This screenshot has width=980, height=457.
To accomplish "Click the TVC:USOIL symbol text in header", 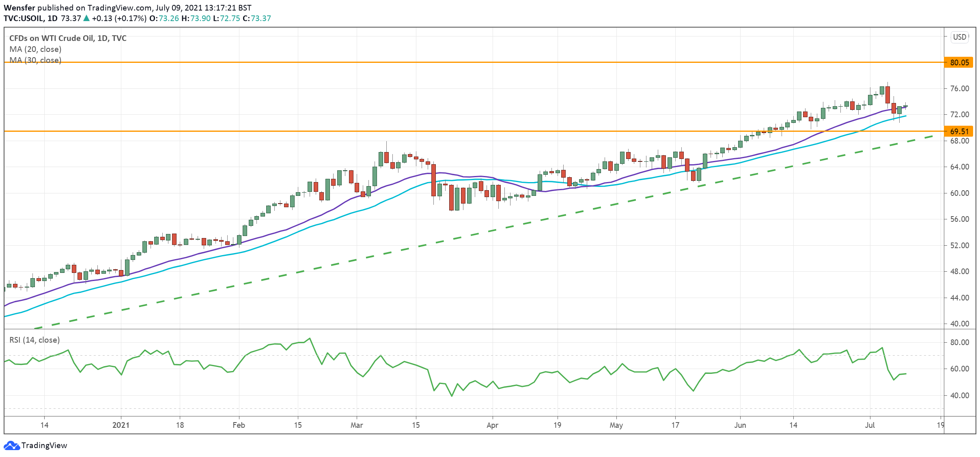I will pos(24,18).
